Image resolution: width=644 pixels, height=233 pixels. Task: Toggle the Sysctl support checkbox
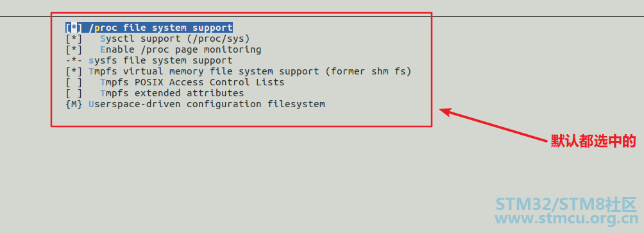pyautogui.click(x=74, y=39)
